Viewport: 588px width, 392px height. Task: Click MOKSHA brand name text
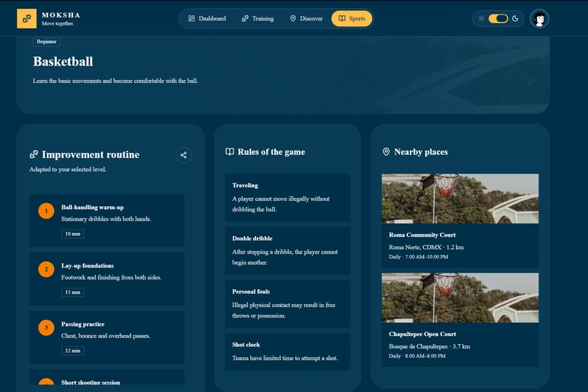pyautogui.click(x=61, y=15)
